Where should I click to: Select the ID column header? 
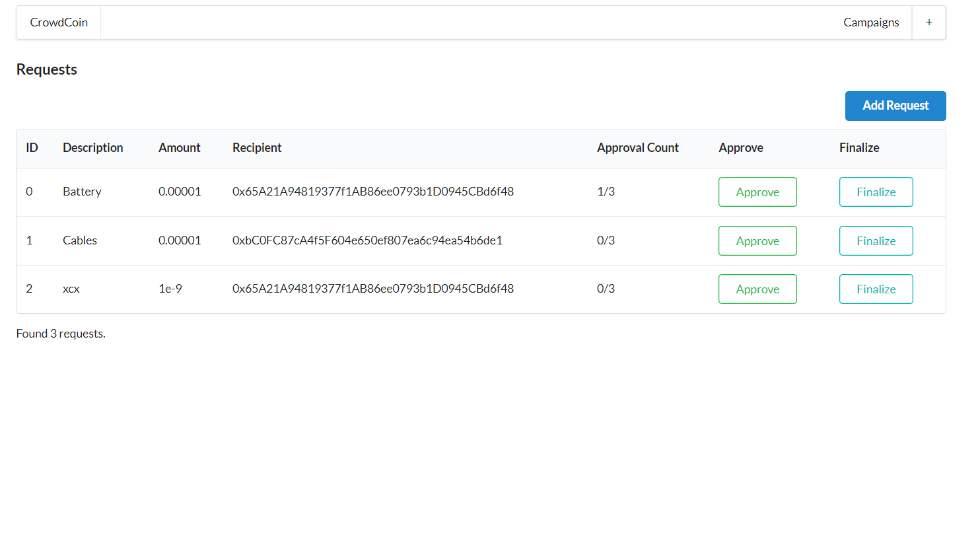tap(32, 148)
